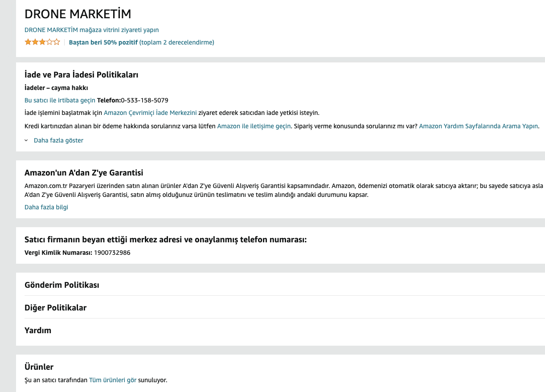
Task: Click the Ürünler heading
Action: click(x=39, y=367)
